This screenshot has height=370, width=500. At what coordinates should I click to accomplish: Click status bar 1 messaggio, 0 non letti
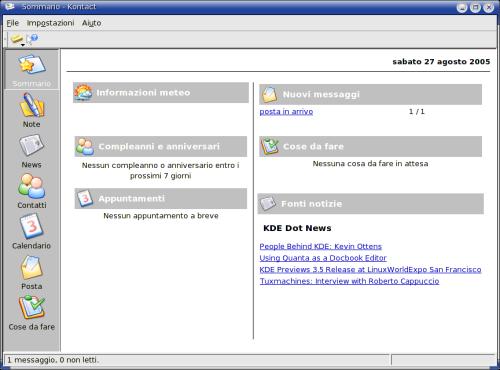pyautogui.click(x=53, y=360)
